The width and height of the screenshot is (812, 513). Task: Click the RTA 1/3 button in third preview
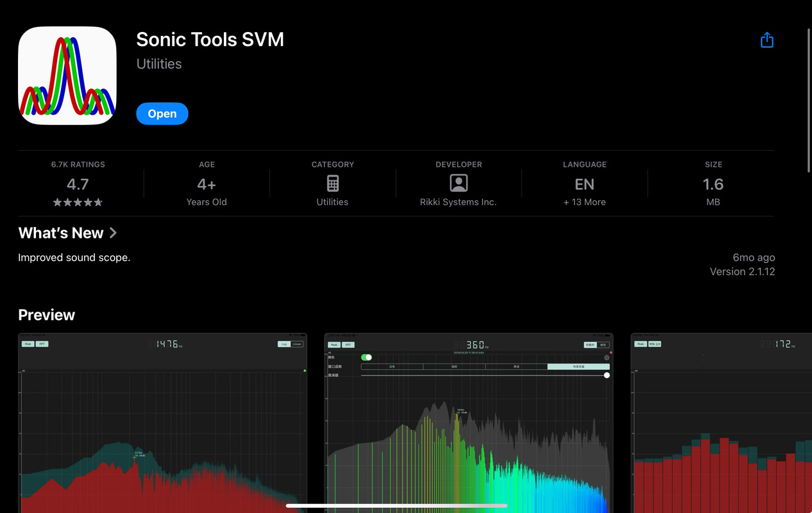click(x=654, y=344)
